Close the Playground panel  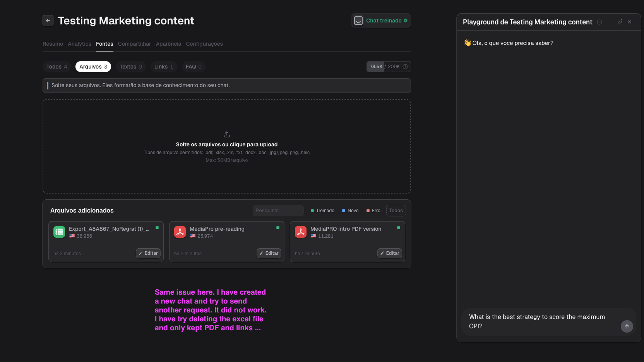(x=630, y=22)
